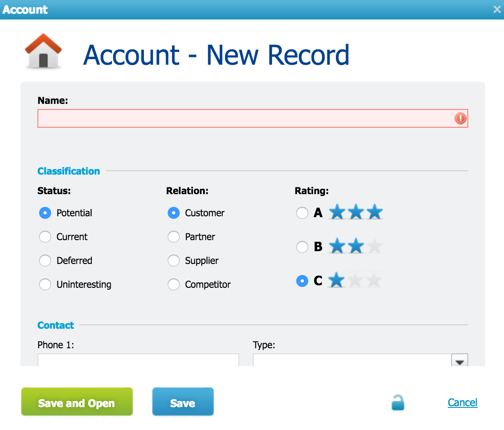This screenshot has height=430, width=504.
Task: Toggle the blue padlock icon
Action: [398, 402]
